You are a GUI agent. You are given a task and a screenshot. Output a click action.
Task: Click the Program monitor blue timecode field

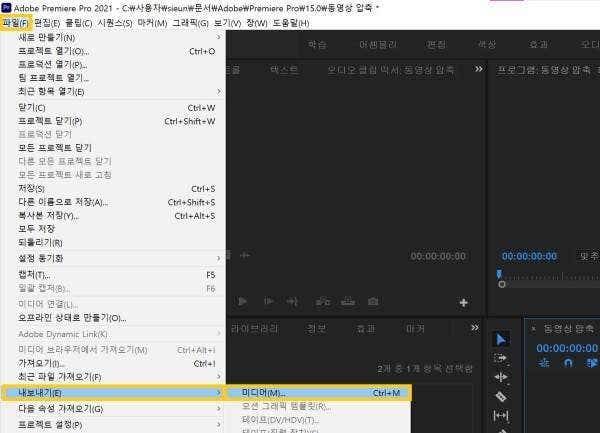[x=529, y=256]
